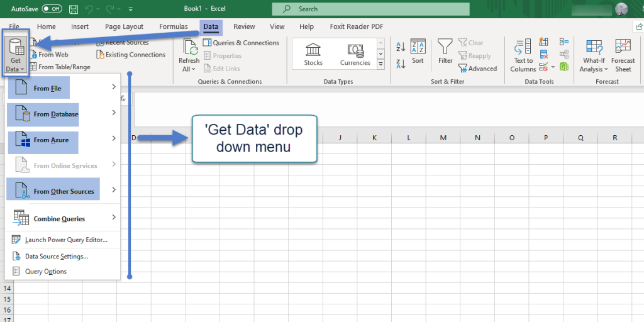Switch to the Page Layout tab

124,26
